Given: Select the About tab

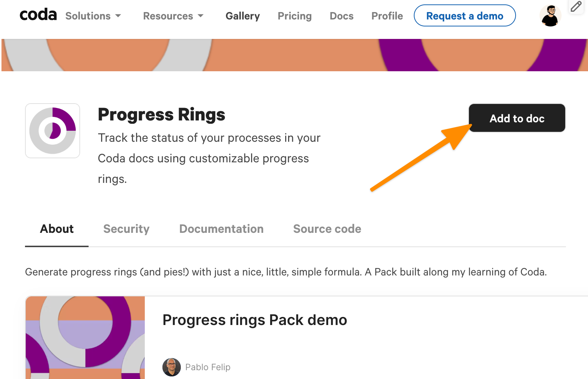Looking at the screenshot, I should pos(57,229).
